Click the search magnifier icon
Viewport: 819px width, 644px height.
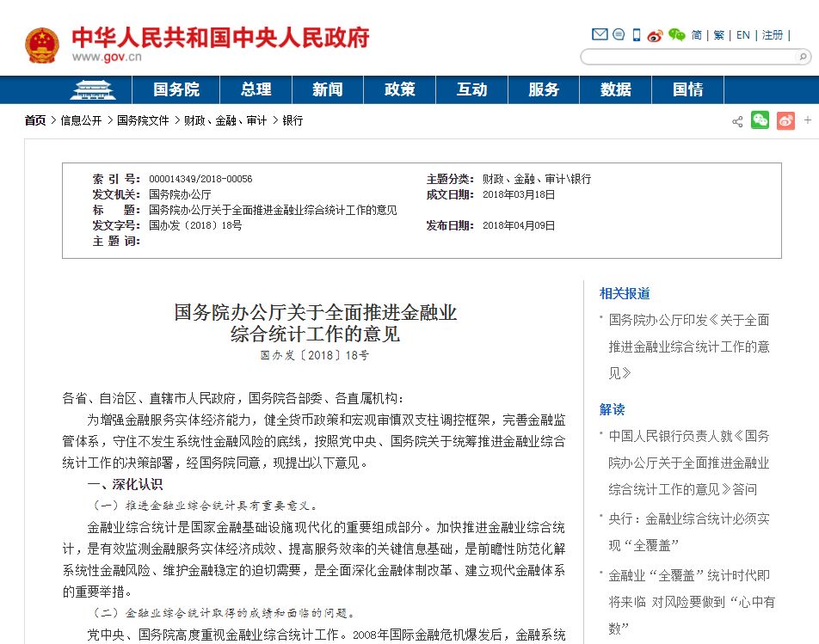tap(803, 58)
